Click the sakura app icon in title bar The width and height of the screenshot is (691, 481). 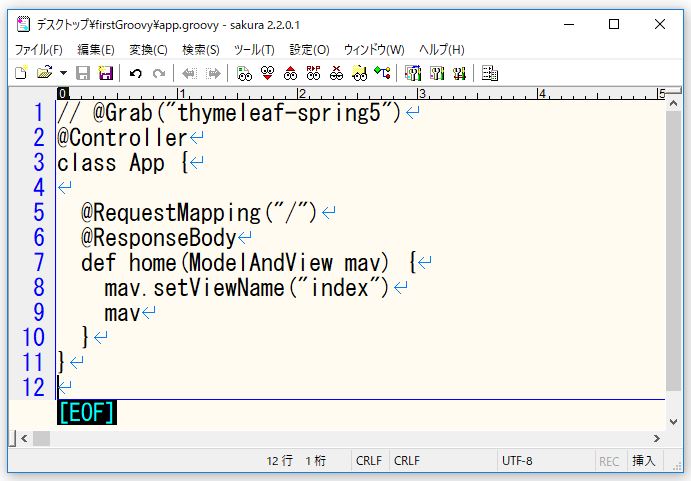click(x=23, y=24)
